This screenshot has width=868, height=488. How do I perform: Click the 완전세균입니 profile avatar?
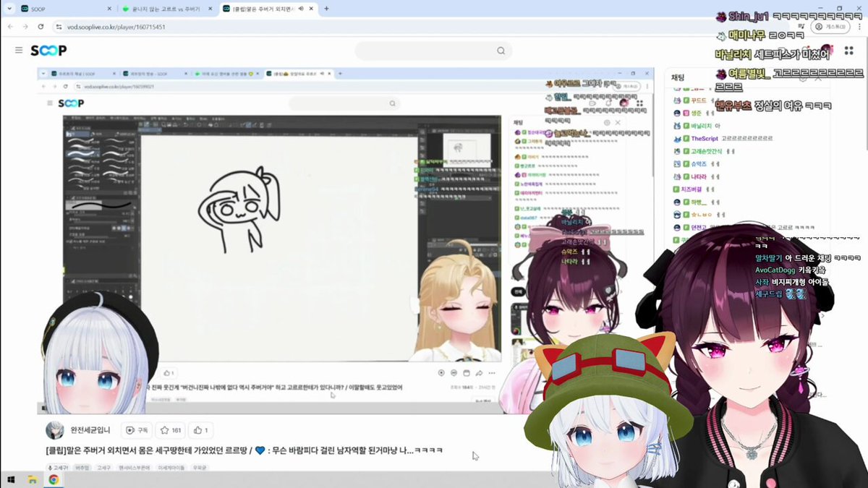point(54,430)
